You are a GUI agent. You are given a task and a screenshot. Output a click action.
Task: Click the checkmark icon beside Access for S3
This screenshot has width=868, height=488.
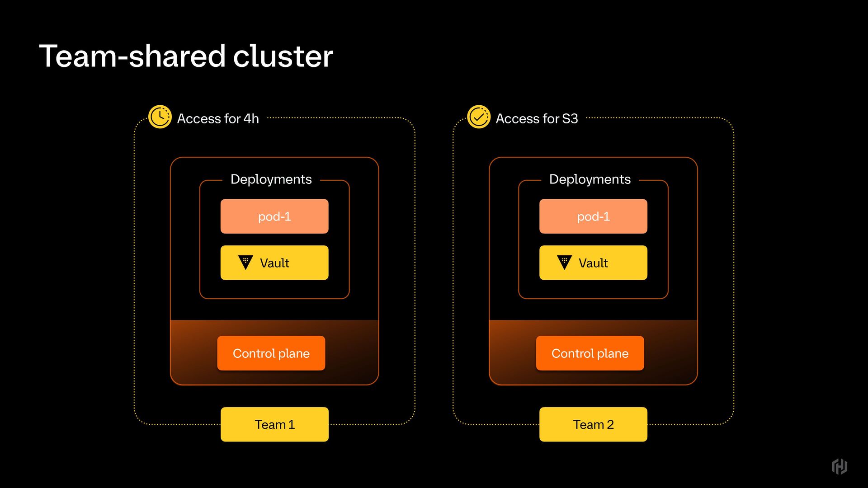pos(478,117)
